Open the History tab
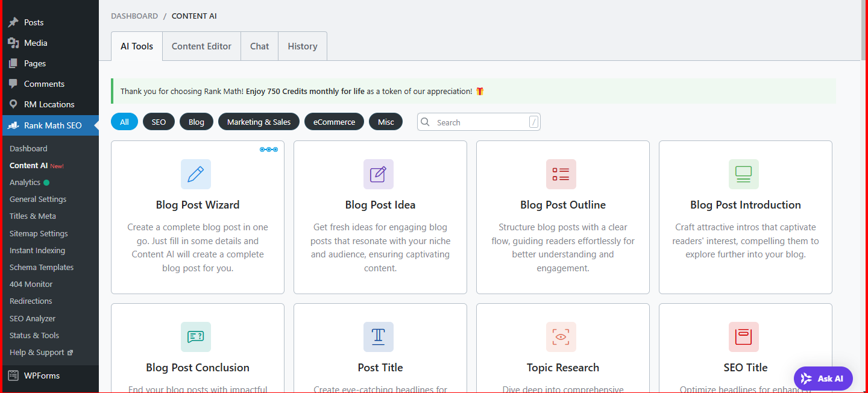 303,46
